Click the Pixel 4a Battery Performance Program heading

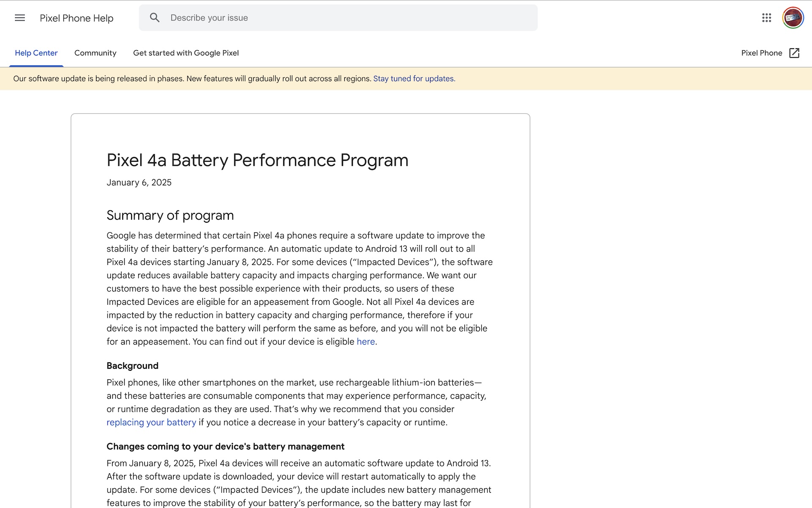[257, 160]
